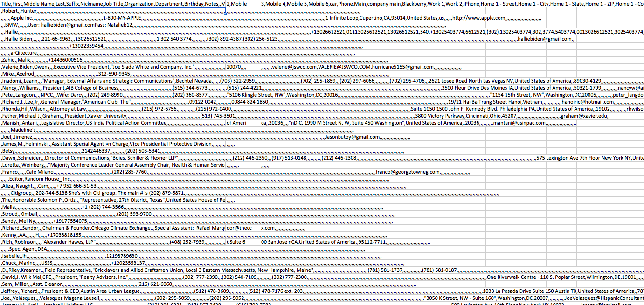Click the selected cell containing Robert Hunter

(113, 11)
